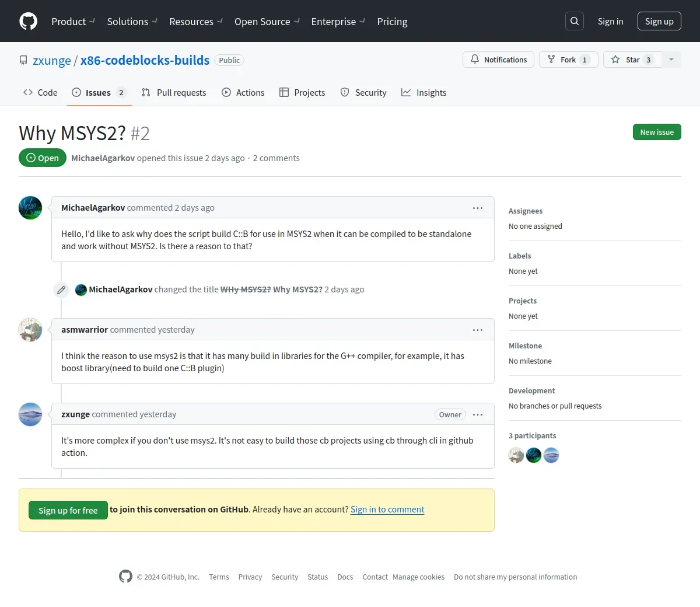Switch to the Issues tab
The height and width of the screenshot is (607, 700).
coord(100,92)
